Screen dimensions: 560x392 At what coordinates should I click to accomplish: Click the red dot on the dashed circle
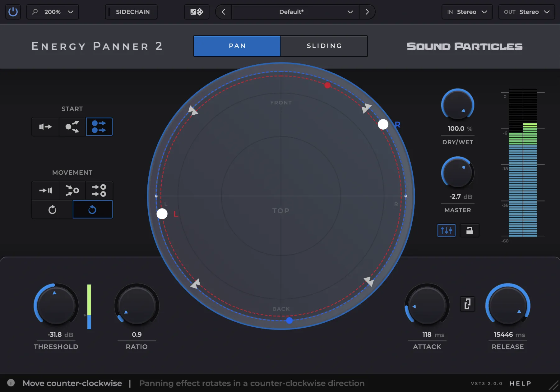(x=327, y=85)
